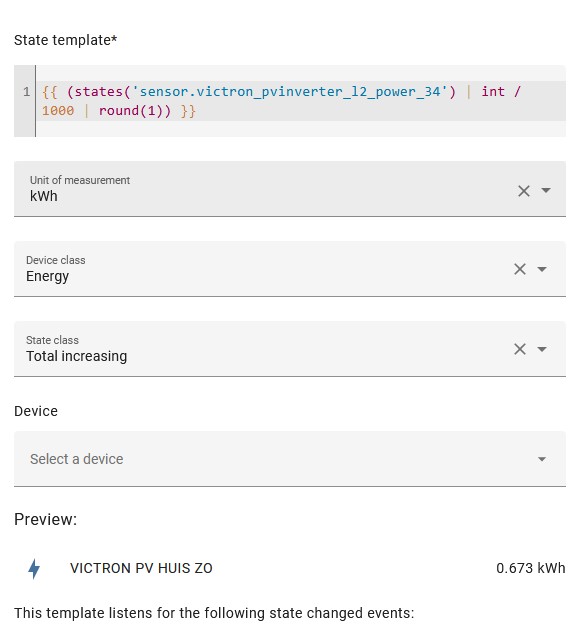Click line number 1 in the template editor
572x632 pixels.
[x=27, y=92]
